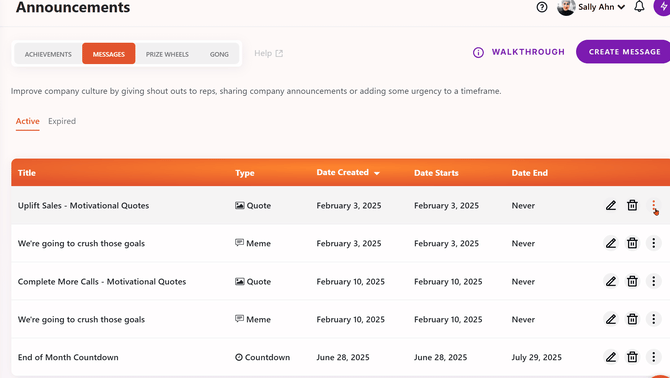This screenshot has width=670, height=378.
Task: Select the Messages tab
Action: [109, 54]
